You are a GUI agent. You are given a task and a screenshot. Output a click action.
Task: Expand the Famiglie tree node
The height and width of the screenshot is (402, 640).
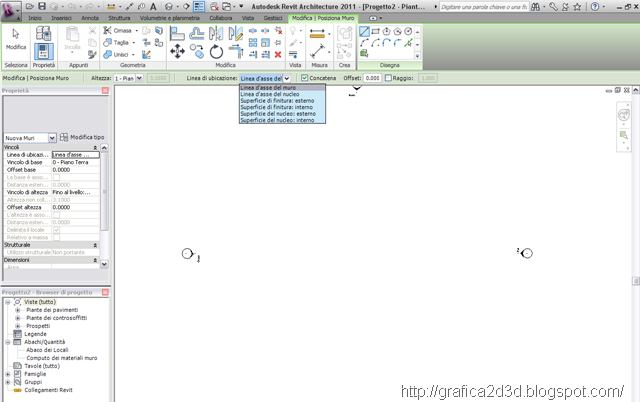(9, 374)
